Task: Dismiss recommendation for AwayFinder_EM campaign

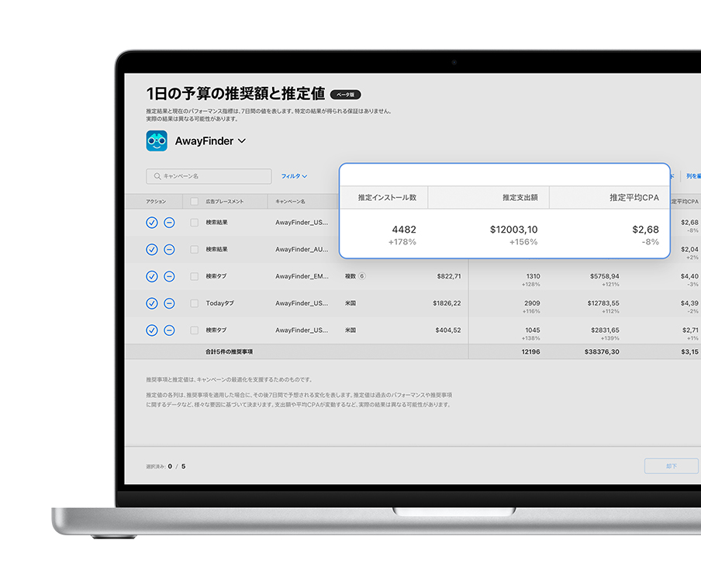Action: pyautogui.click(x=169, y=276)
